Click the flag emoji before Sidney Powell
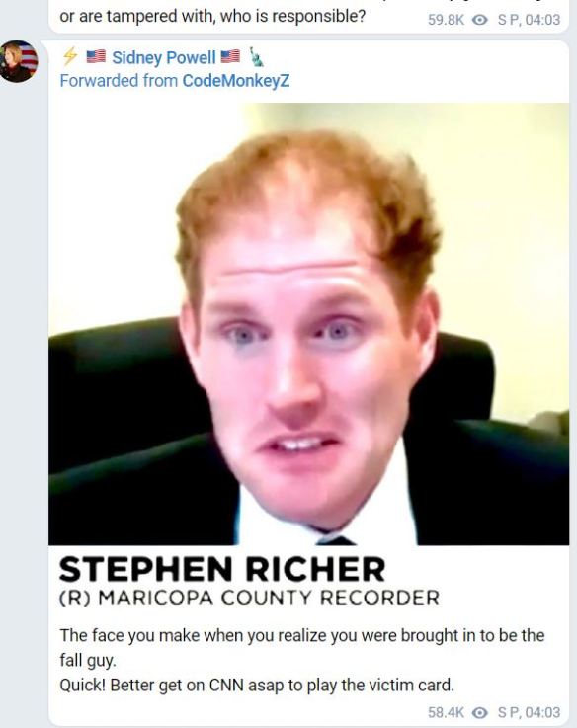The image size is (577, 728). point(96,56)
